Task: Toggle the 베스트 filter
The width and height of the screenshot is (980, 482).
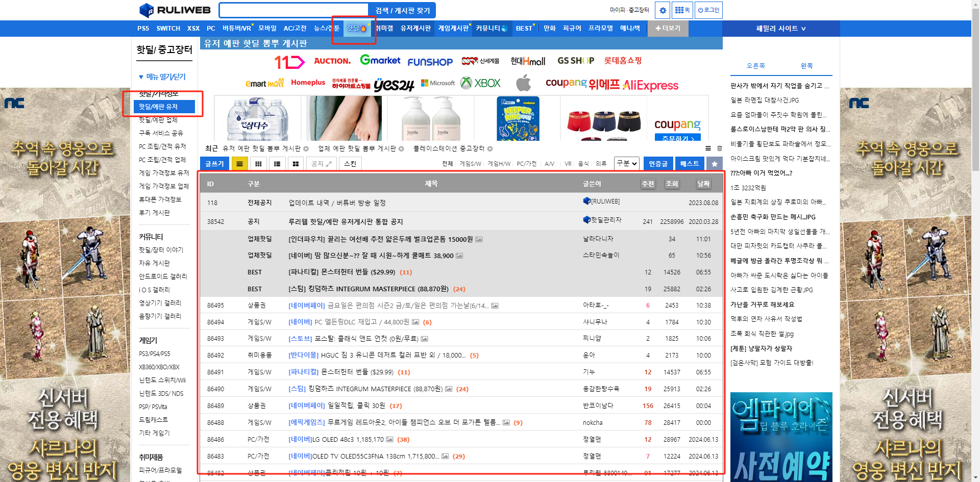Action: tap(690, 164)
